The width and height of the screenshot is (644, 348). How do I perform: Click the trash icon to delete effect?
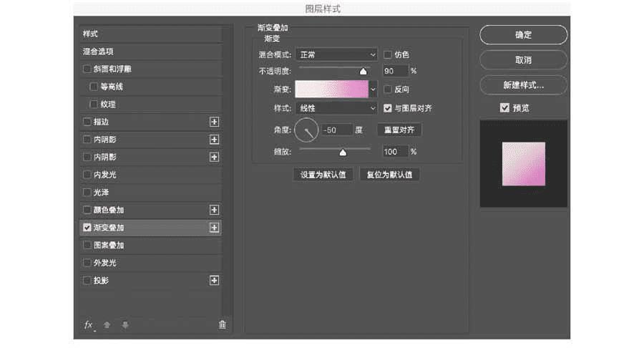click(x=222, y=324)
